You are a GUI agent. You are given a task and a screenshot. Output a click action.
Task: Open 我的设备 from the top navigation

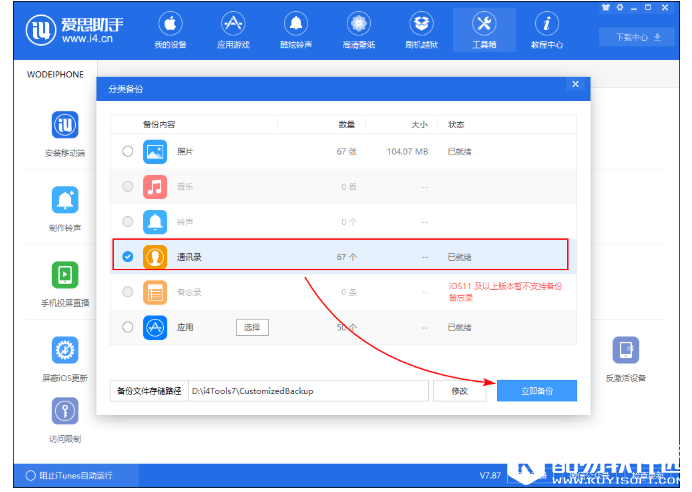(170, 30)
